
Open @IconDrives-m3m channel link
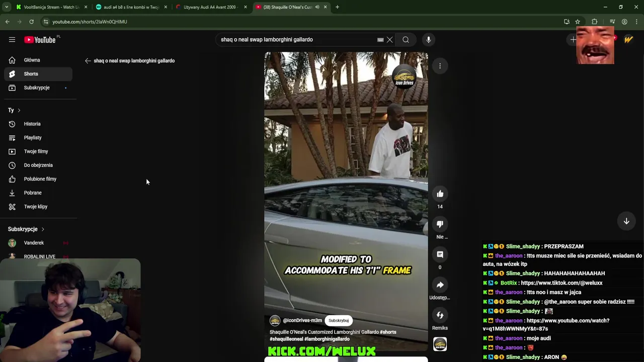point(302,320)
